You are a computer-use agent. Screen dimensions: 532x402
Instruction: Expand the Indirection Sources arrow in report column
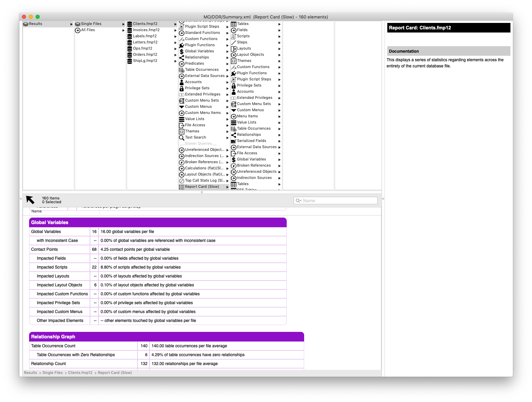tap(280, 178)
